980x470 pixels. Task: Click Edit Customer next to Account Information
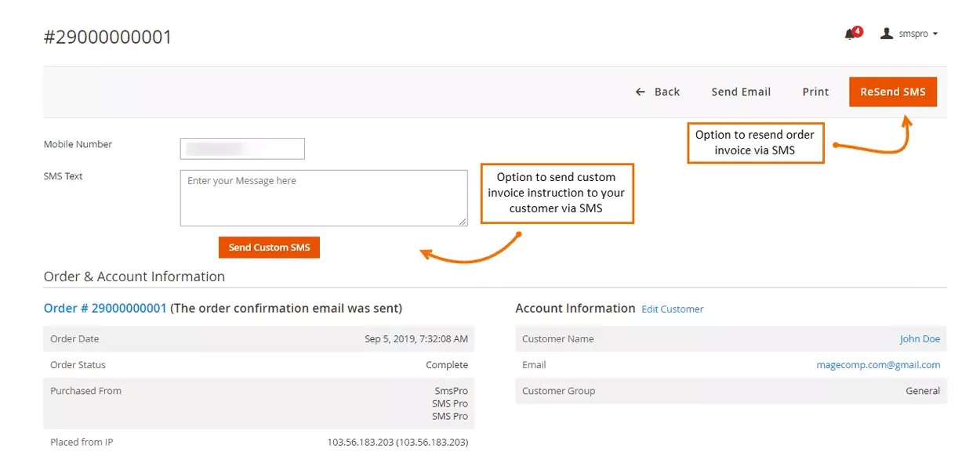tap(672, 309)
